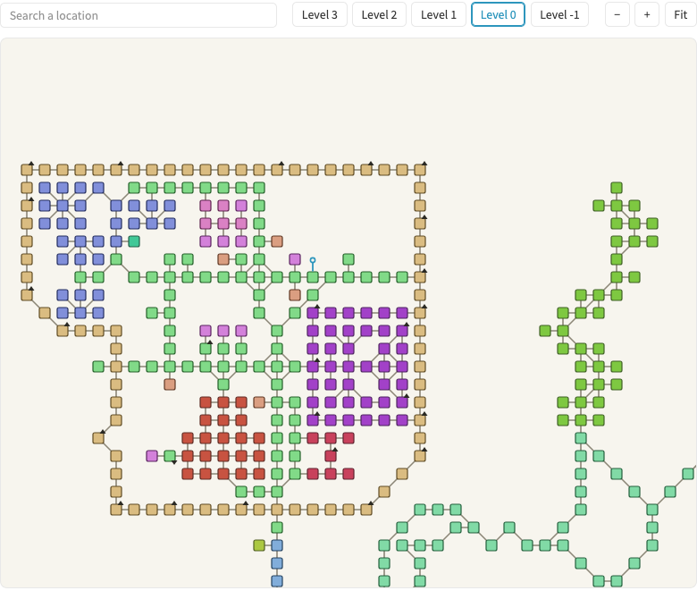Select the top-right corner tan node
The image size is (697, 616).
click(420, 170)
